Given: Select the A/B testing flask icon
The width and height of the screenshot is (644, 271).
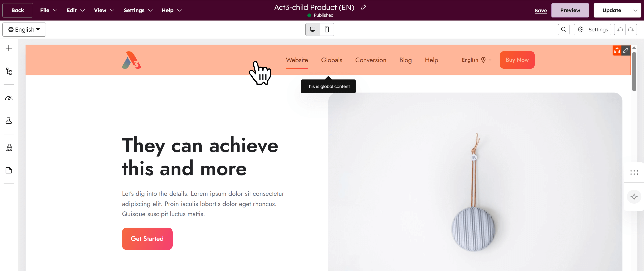Looking at the screenshot, I should [9, 121].
